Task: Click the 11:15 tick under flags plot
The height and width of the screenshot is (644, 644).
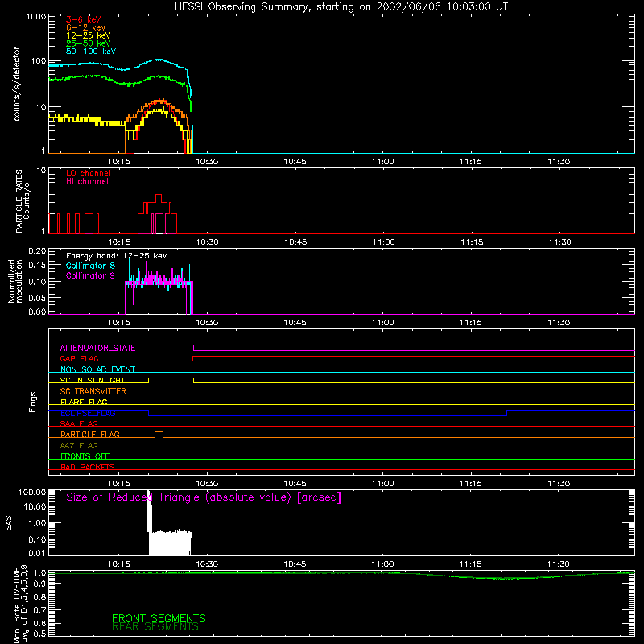Action: [471, 484]
